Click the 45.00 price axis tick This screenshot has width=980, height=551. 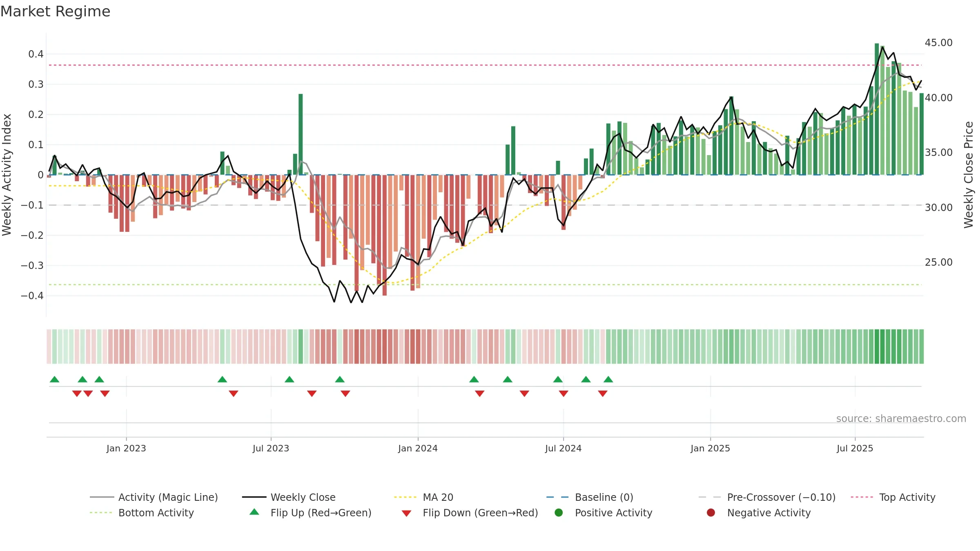[x=939, y=42]
